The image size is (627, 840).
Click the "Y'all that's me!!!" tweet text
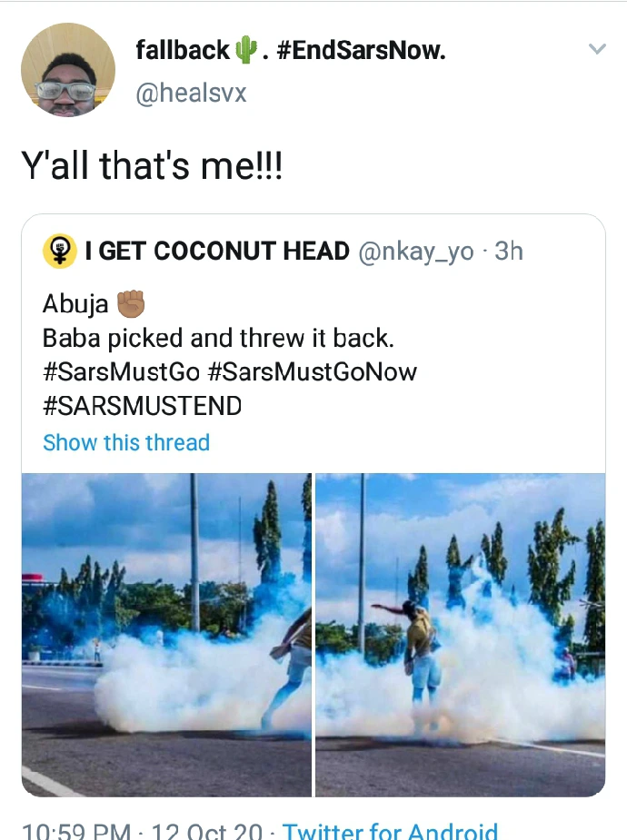click(152, 166)
